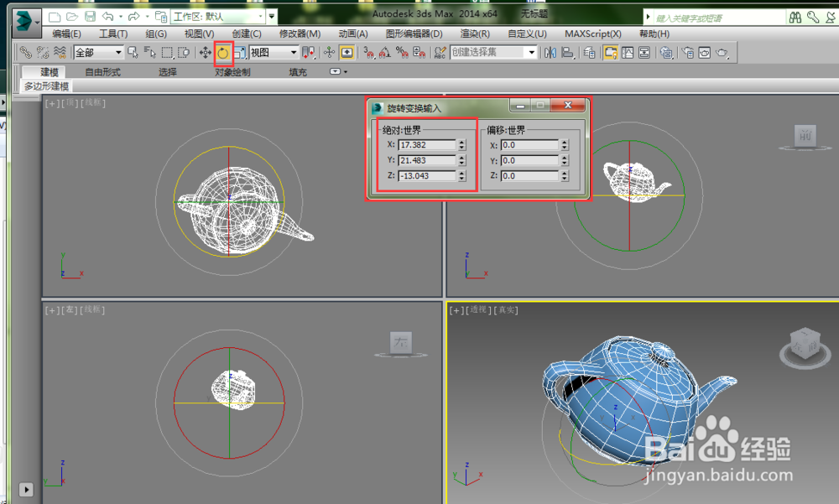
Task: Expand the redo history arrow
Action: (x=147, y=17)
